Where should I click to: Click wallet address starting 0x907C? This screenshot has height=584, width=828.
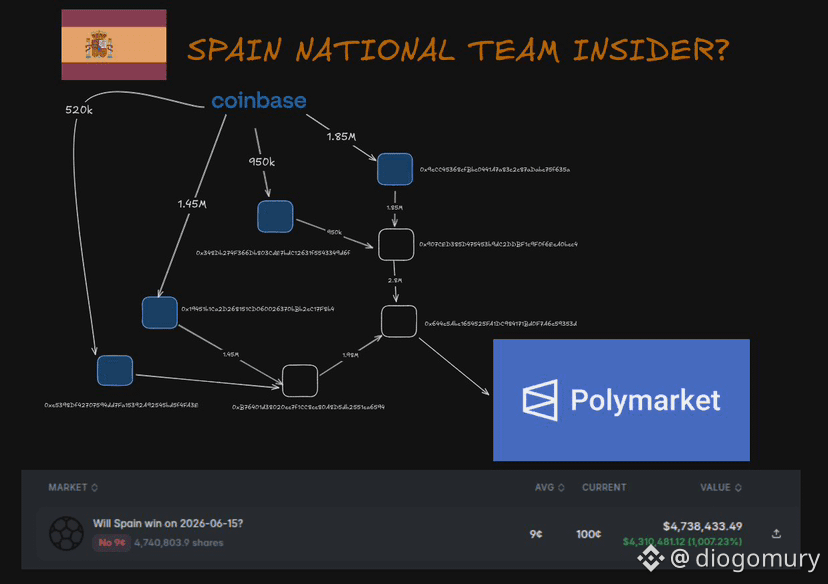(498, 244)
